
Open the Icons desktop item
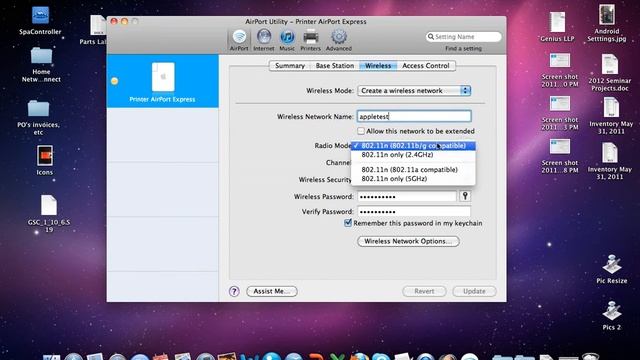point(44,160)
